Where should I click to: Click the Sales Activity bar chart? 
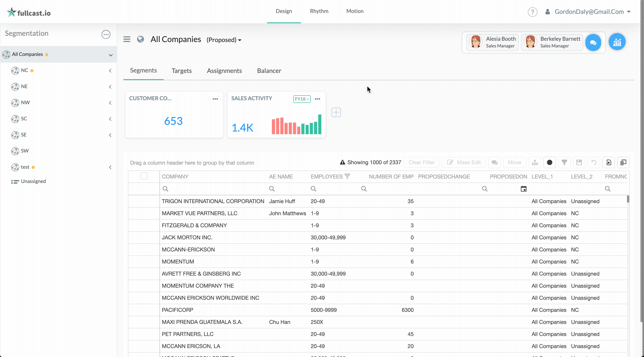[x=297, y=124]
